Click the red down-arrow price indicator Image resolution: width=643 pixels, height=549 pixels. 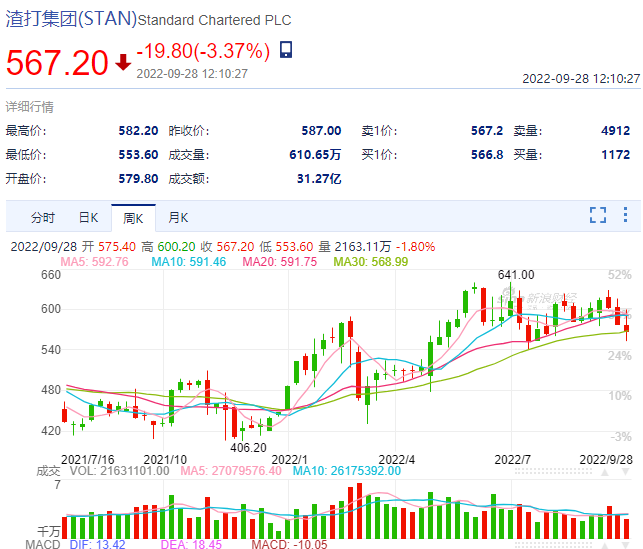(x=123, y=62)
